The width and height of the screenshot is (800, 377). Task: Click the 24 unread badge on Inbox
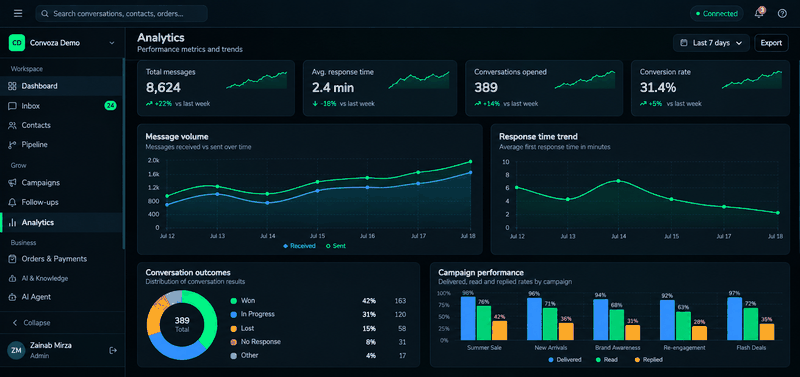pyautogui.click(x=110, y=106)
